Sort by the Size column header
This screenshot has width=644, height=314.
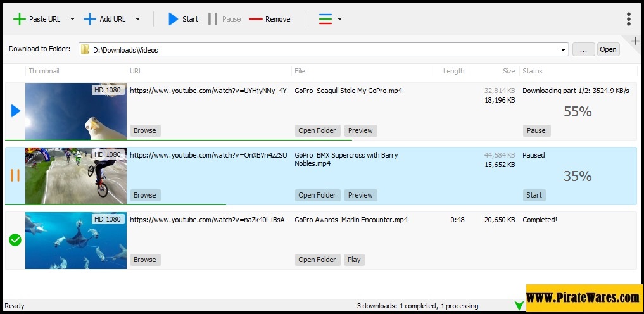[508, 71]
